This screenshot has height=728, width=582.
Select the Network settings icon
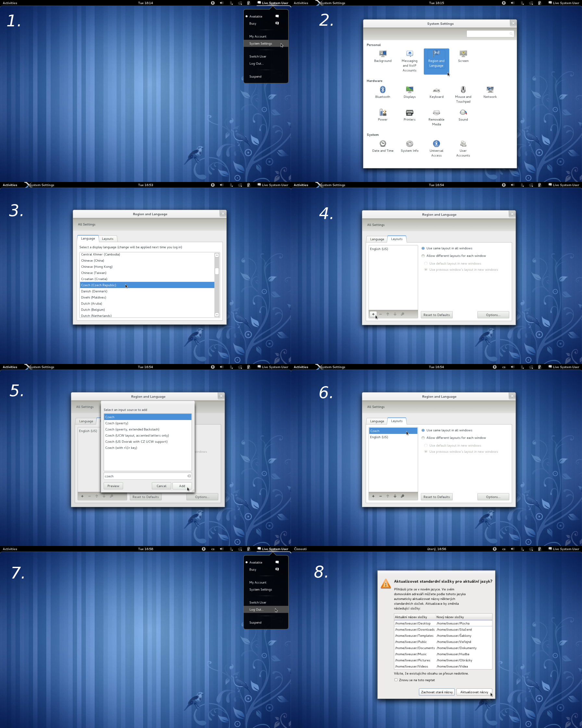pyautogui.click(x=490, y=90)
